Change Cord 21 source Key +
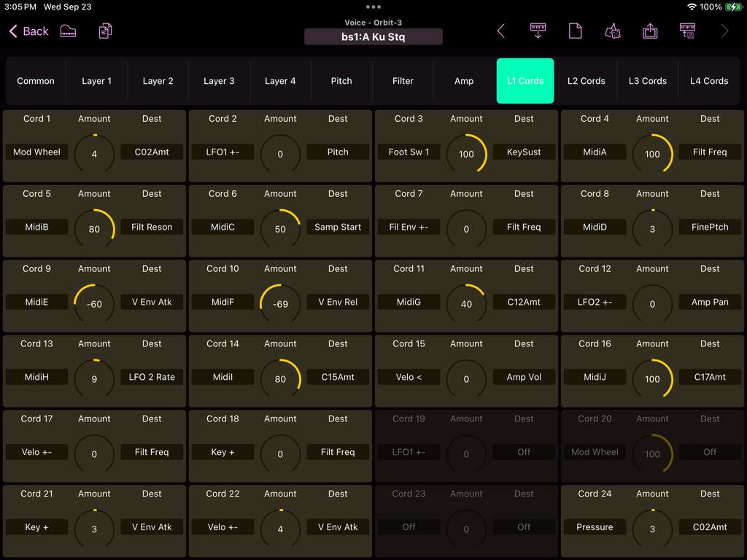747x560 pixels. [x=36, y=527]
